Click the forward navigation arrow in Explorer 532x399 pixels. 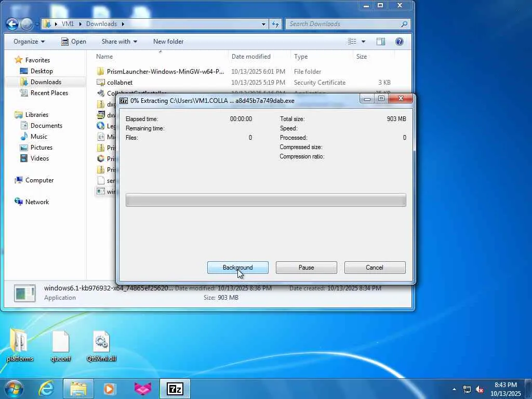point(26,24)
